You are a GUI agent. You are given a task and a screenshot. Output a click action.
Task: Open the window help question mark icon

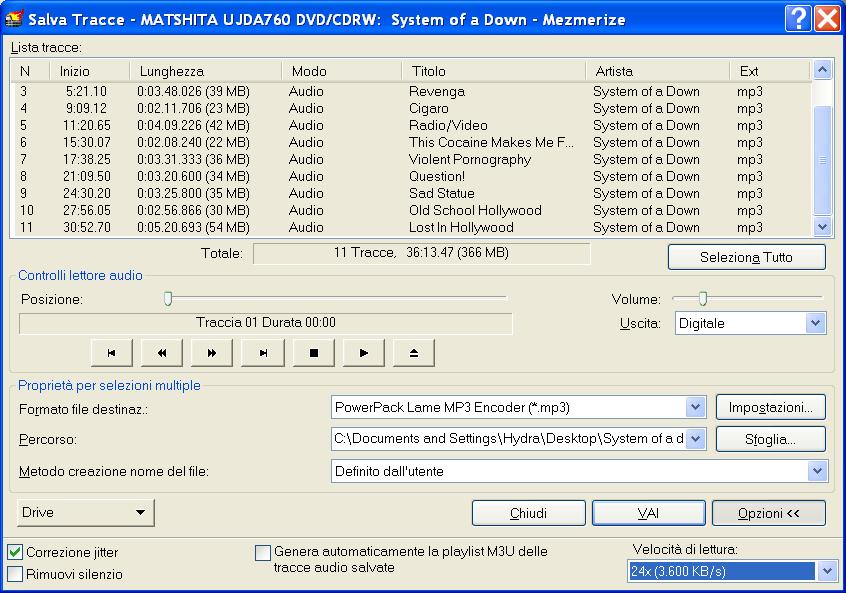click(797, 19)
